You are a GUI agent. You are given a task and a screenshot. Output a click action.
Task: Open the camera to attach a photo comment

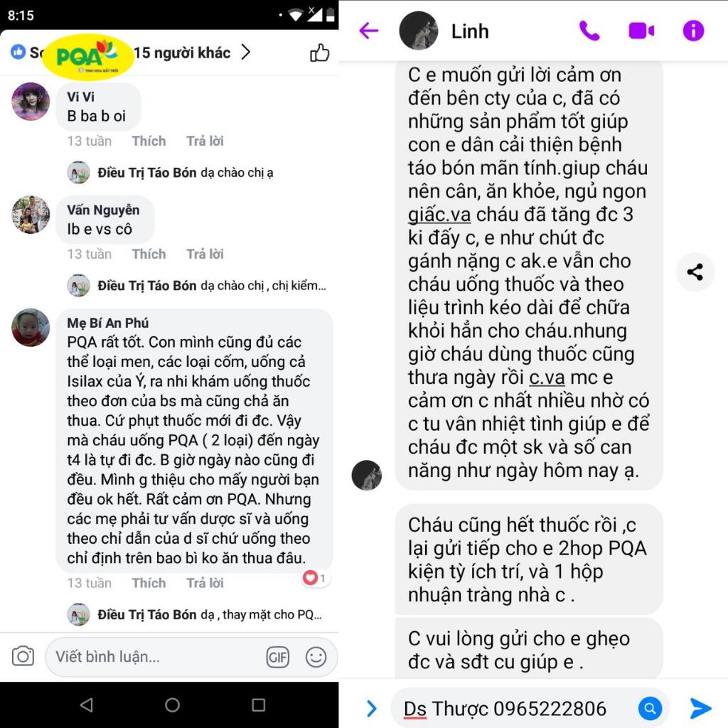(x=23, y=656)
